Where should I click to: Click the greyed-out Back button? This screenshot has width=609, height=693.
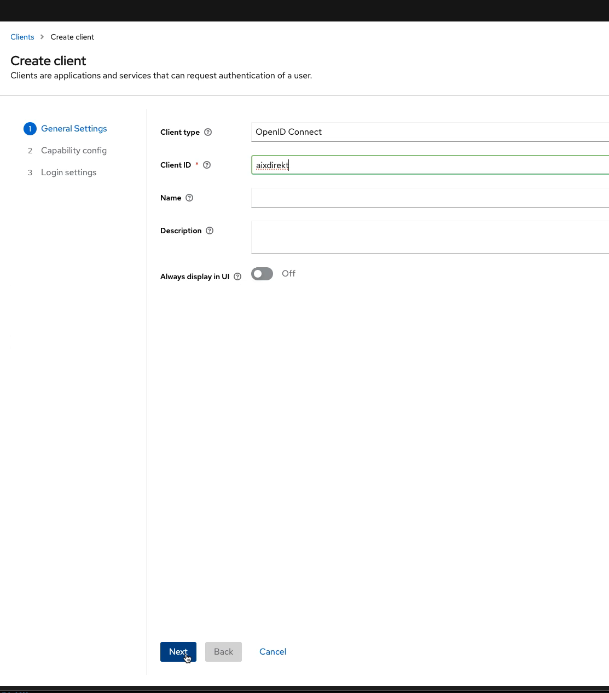tap(223, 652)
